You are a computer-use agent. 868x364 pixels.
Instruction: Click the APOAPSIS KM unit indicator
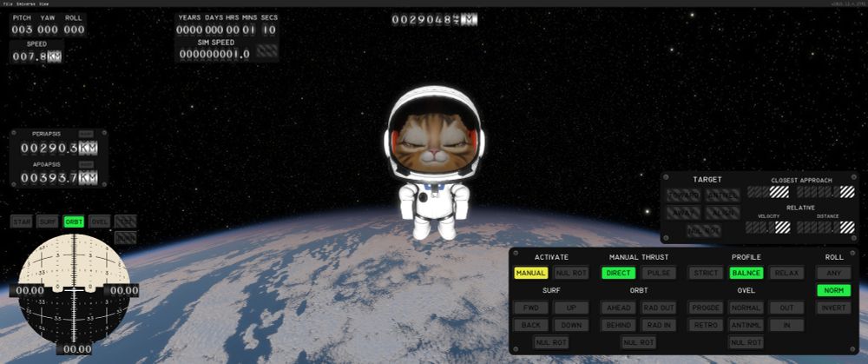88,178
